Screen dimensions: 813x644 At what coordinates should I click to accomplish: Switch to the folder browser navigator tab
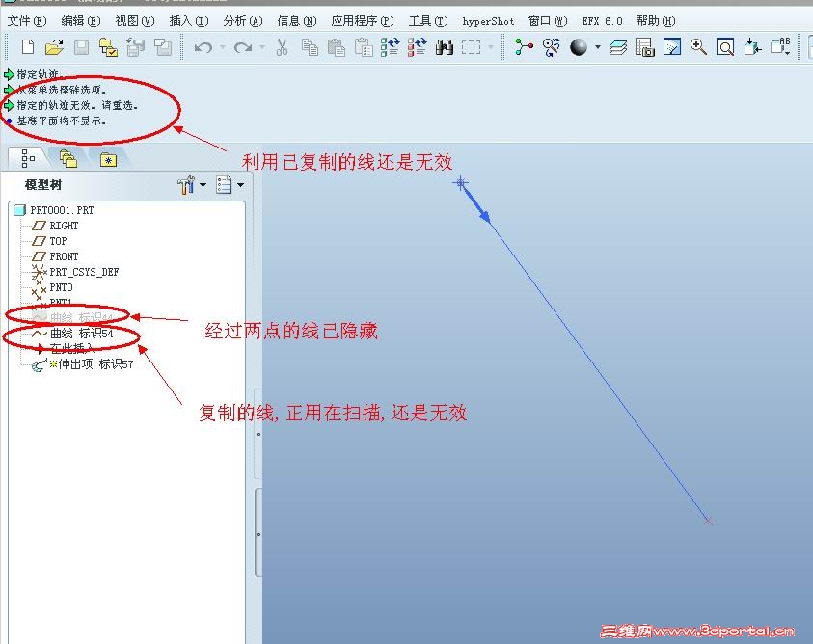coord(68,158)
